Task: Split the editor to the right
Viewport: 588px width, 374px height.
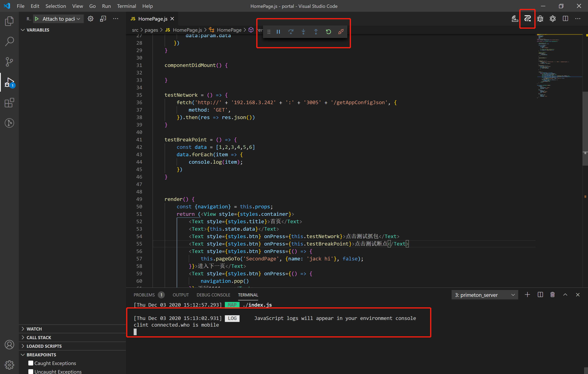Action: click(565, 19)
